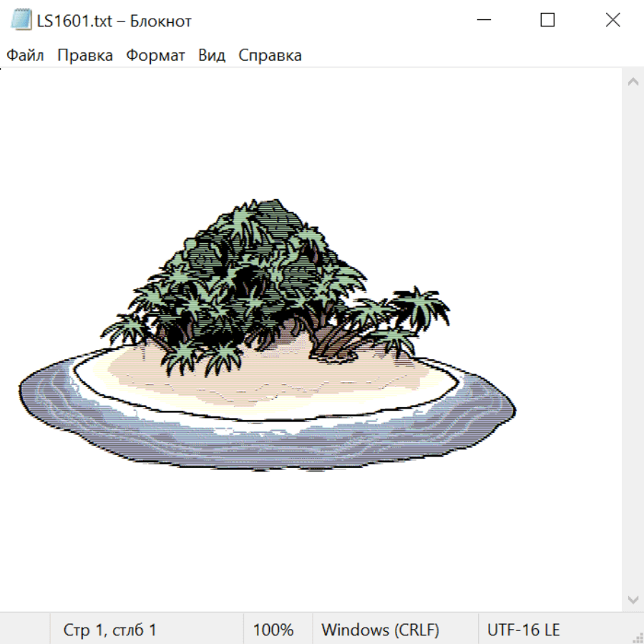Click the UTF-16 LE encoding indicator

click(x=523, y=630)
